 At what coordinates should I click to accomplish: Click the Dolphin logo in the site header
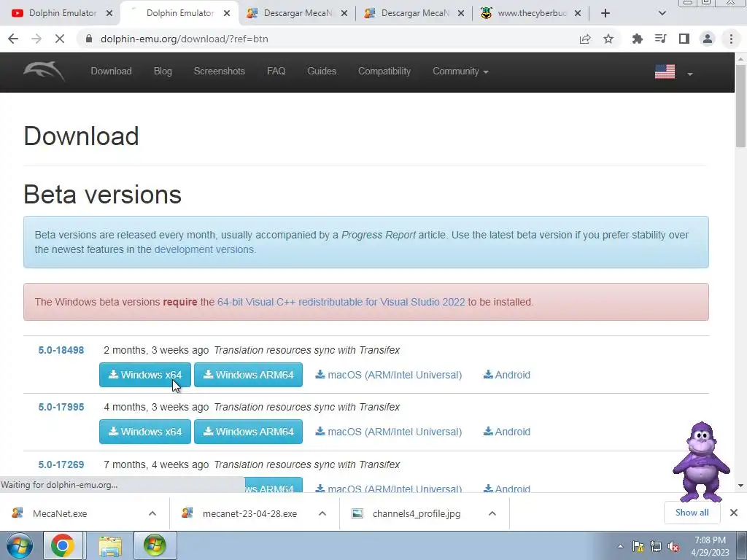pyautogui.click(x=44, y=71)
